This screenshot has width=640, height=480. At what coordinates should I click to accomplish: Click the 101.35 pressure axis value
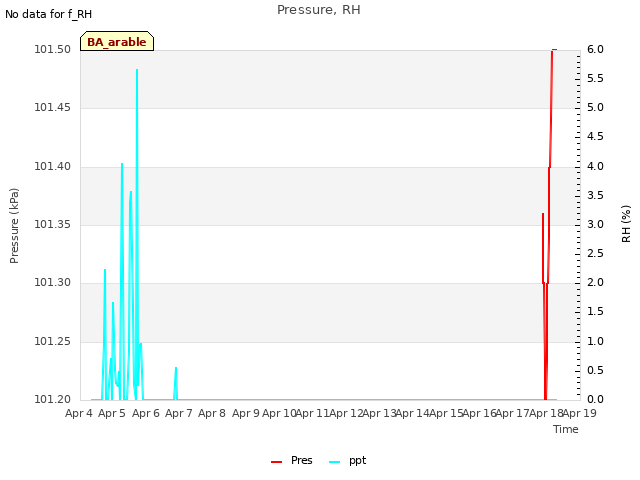point(53,224)
